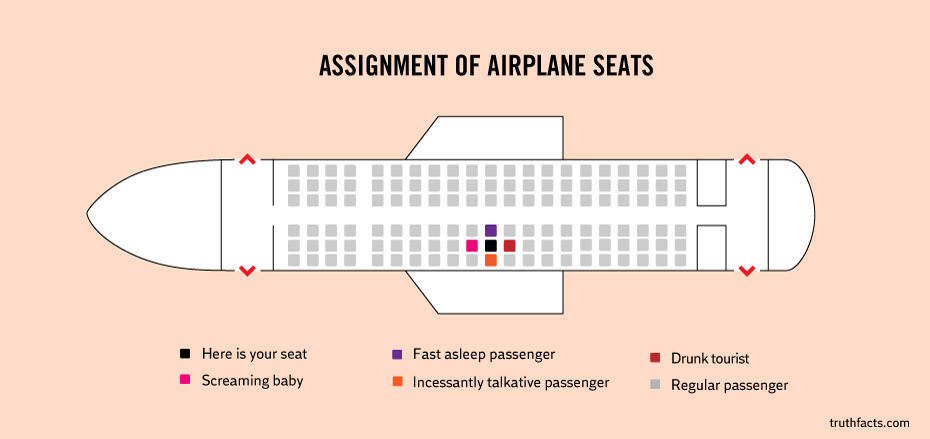Viewport: 930px width, 439px height.
Task: Select the purple fast asleep passenger seat
Action: pyautogui.click(x=491, y=230)
